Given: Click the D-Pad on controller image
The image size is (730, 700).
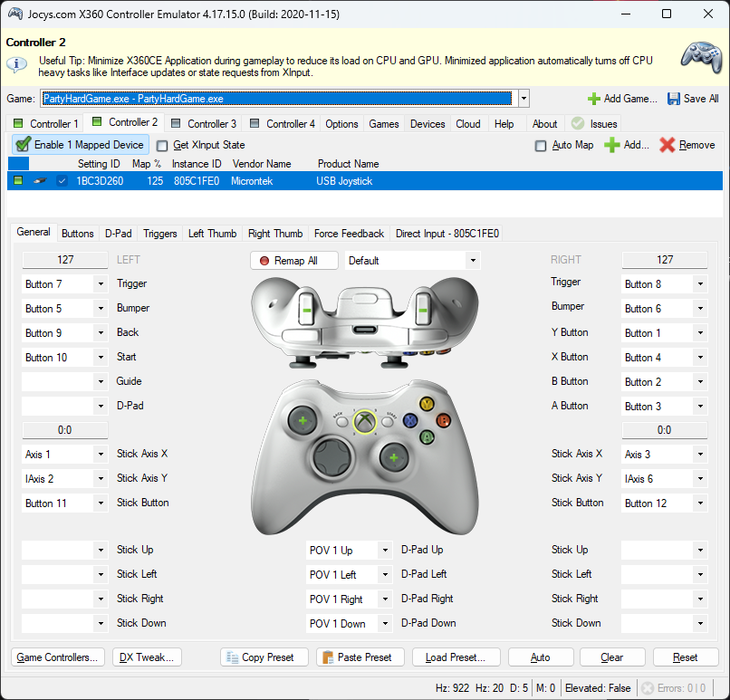Looking at the screenshot, I should click(332, 457).
